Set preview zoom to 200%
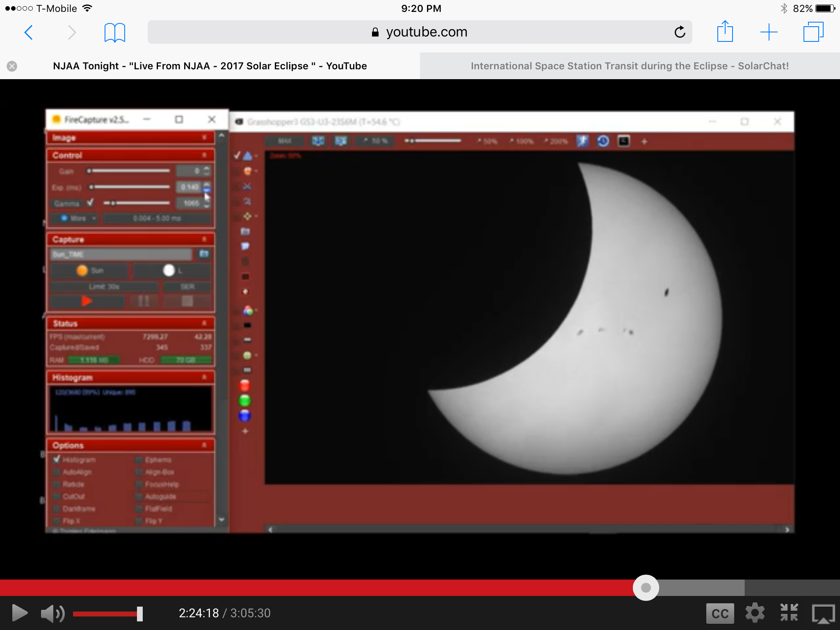 [556, 141]
